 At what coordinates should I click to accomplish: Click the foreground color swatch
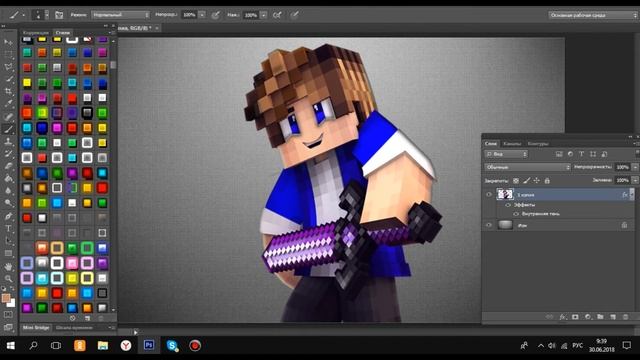point(6,298)
